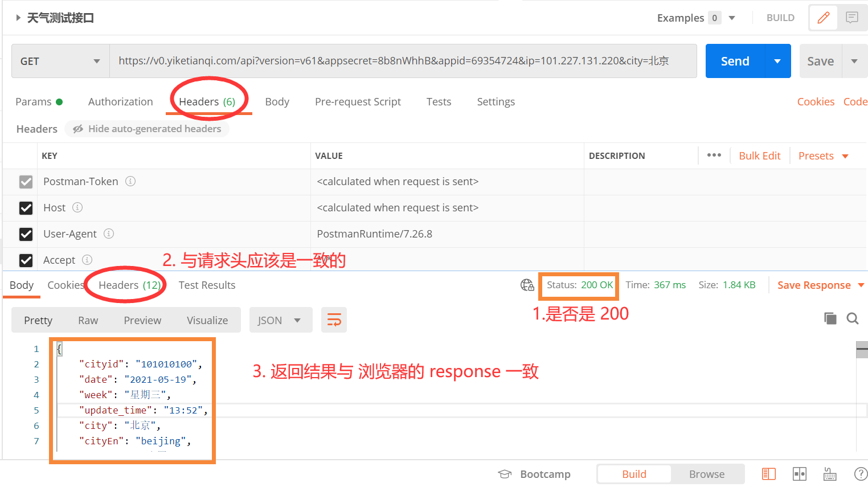This screenshot has width=868, height=487.
Task: Open the JSON response format dropdown
Action: point(280,320)
